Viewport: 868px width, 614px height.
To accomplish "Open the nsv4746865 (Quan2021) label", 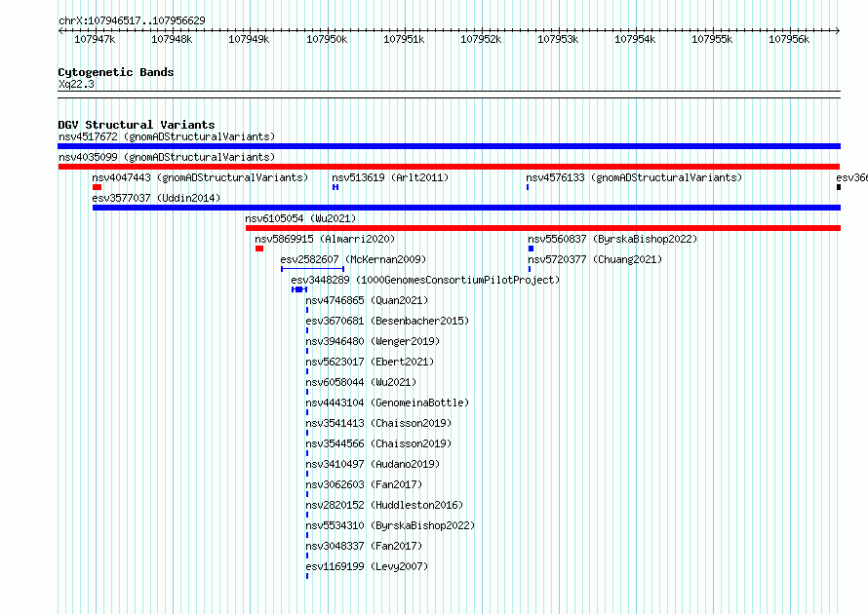I will pyautogui.click(x=367, y=300).
